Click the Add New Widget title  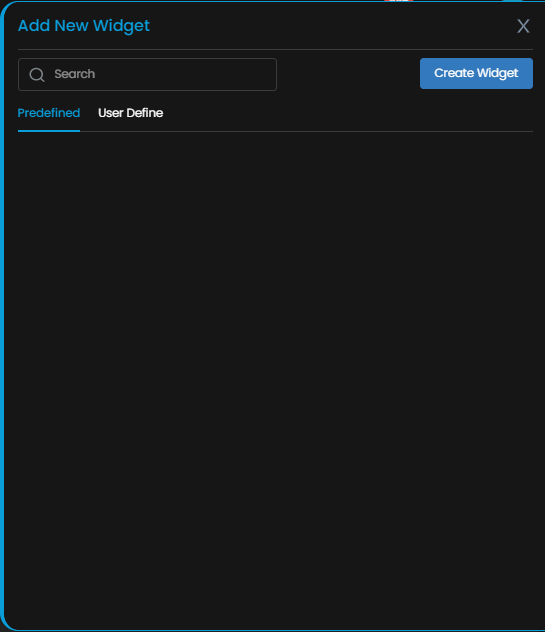click(x=84, y=26)
